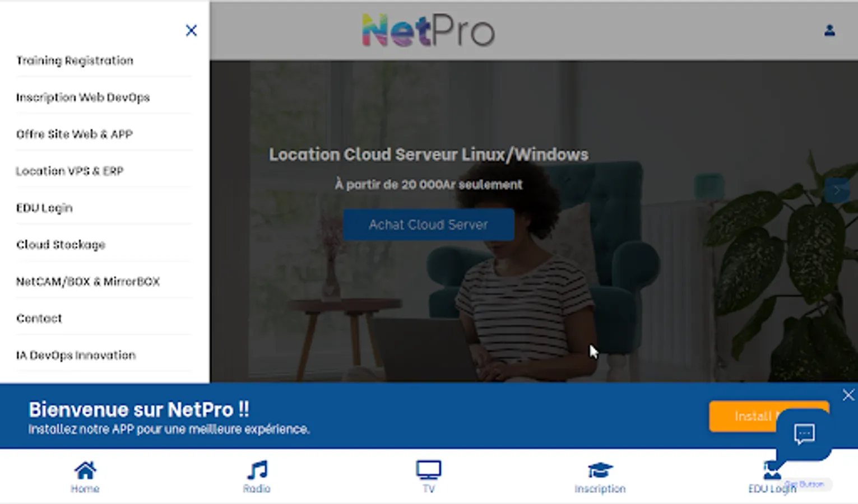Open EDU Login in side menu

click(44, 208)
